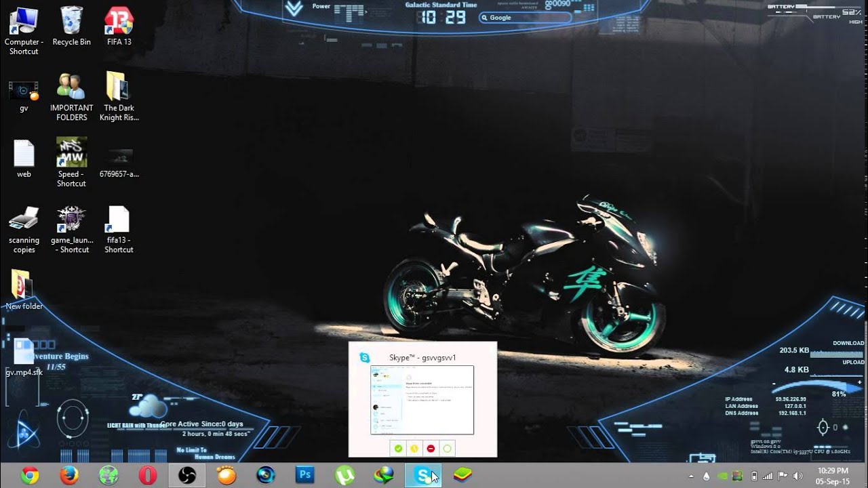Switch to OBS in the taskbar

(187, 476)
